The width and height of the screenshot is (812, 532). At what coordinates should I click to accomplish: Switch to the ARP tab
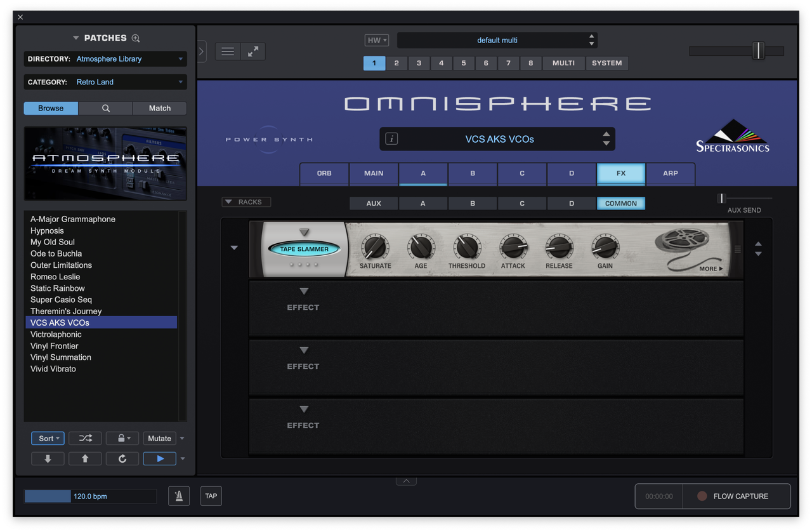click(671, 173)
